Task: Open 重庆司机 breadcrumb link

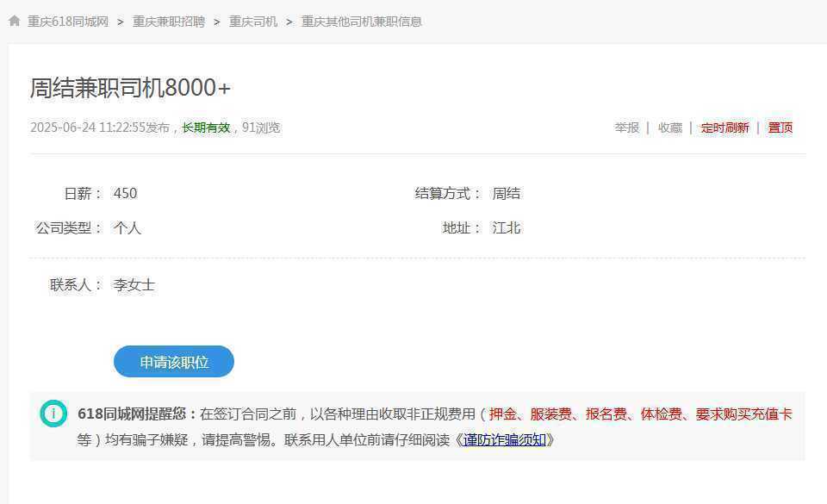Action: [x=253, y=22]
